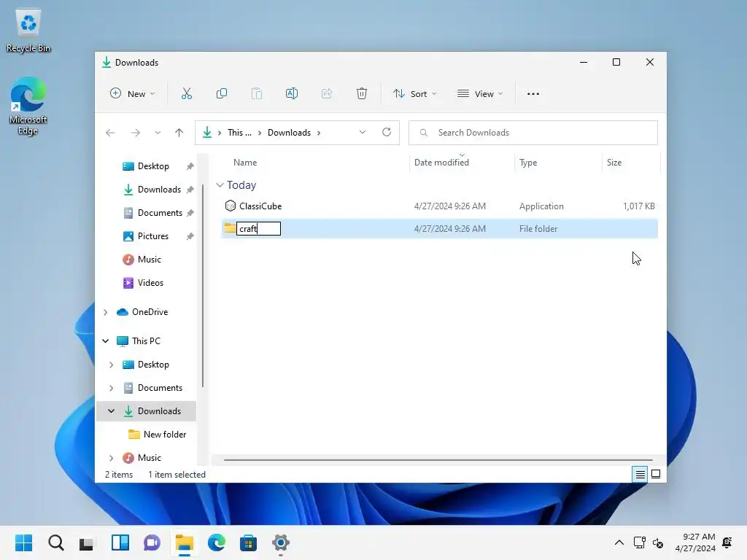
Task: Open Task View from taskbar
Action: (x=87, y=542)
